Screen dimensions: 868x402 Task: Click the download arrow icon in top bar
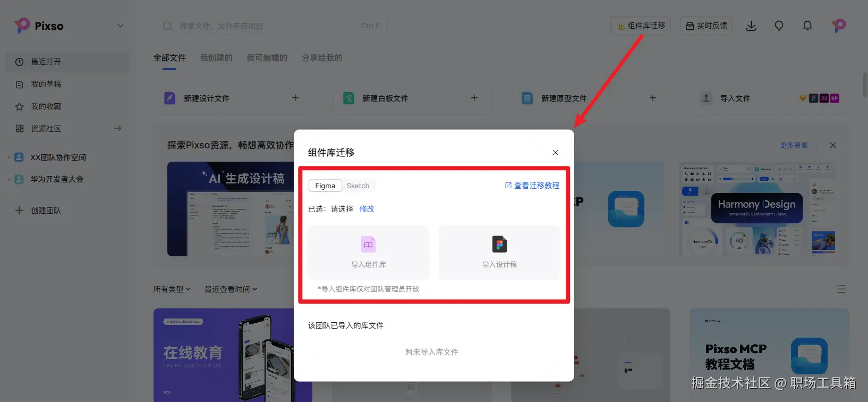pos(751,26)
